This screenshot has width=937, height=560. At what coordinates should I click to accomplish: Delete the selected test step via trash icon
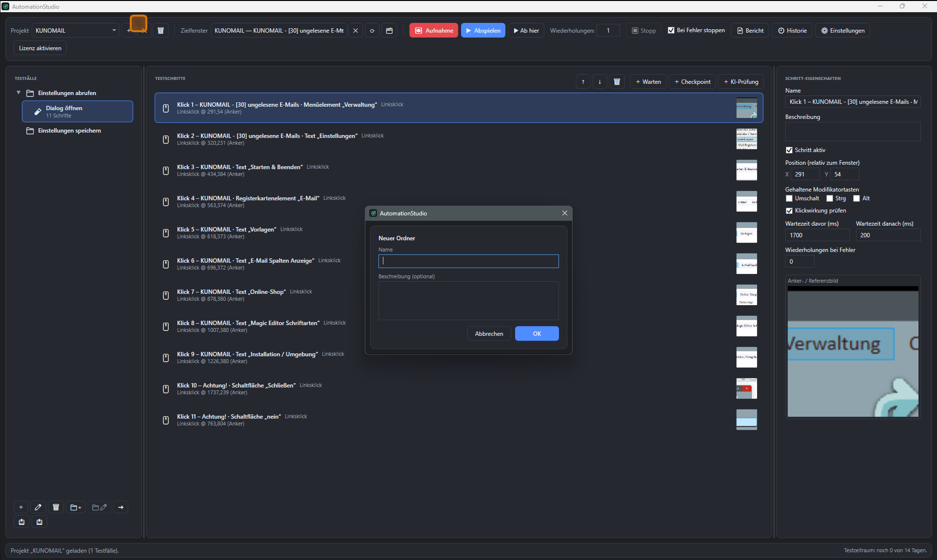617,82
